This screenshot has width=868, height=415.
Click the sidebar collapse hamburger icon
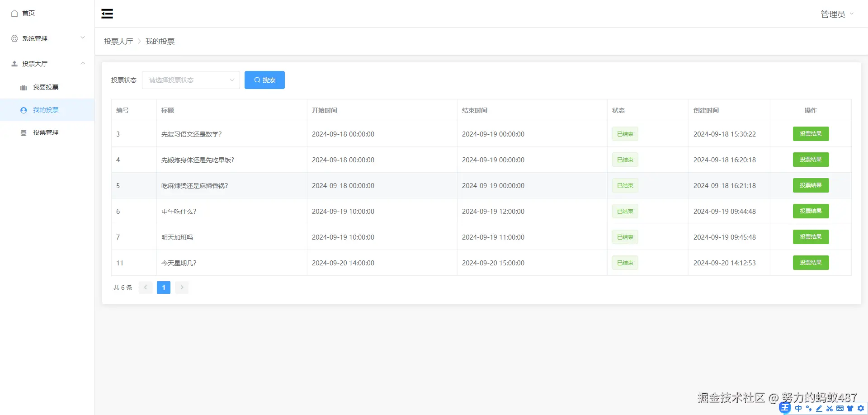click(107, 14)
